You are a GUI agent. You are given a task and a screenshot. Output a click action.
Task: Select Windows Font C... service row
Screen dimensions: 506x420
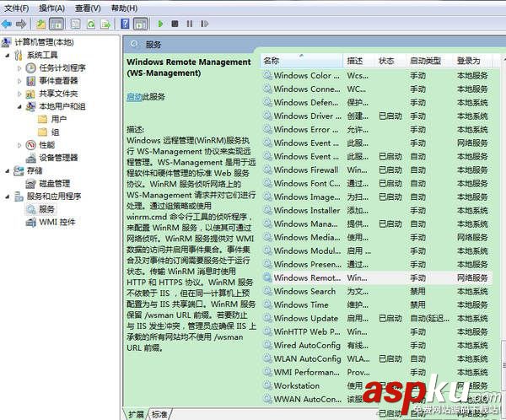pyautogui.click(x=377, y=184)
